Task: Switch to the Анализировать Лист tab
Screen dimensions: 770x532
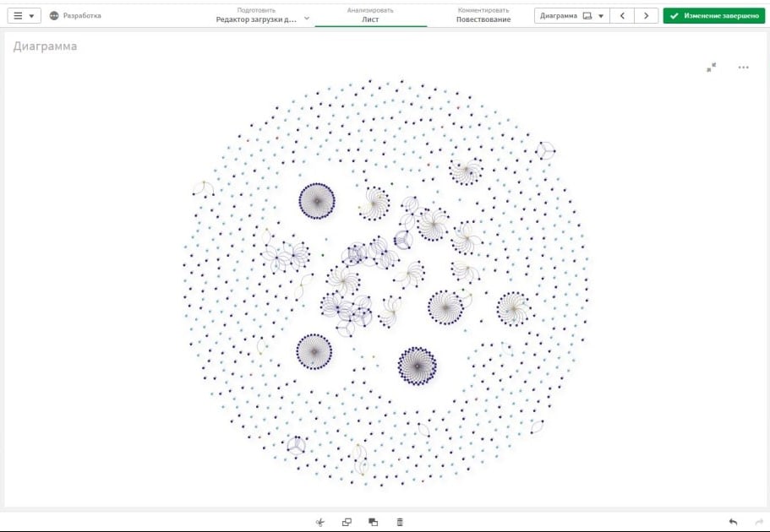Action: [x=370, y=15]
